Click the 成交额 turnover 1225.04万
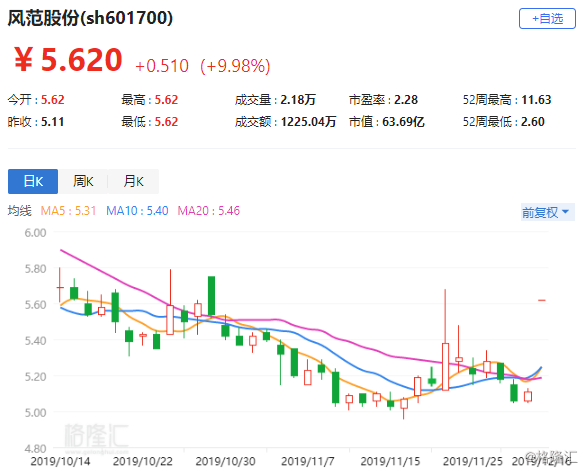 pos(309,122)
